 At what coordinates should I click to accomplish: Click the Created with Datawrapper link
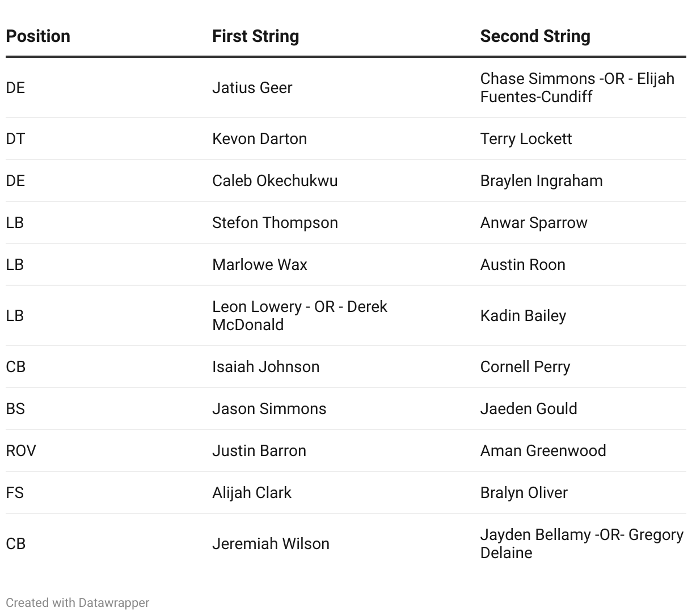[x=78, y=602]
